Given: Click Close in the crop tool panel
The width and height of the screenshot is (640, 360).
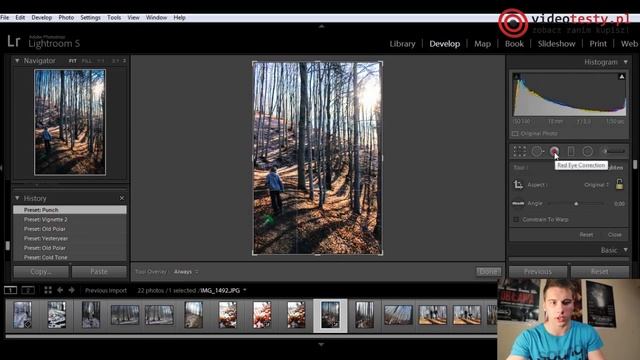Looking at the screenshot, I should coord(615,235).
